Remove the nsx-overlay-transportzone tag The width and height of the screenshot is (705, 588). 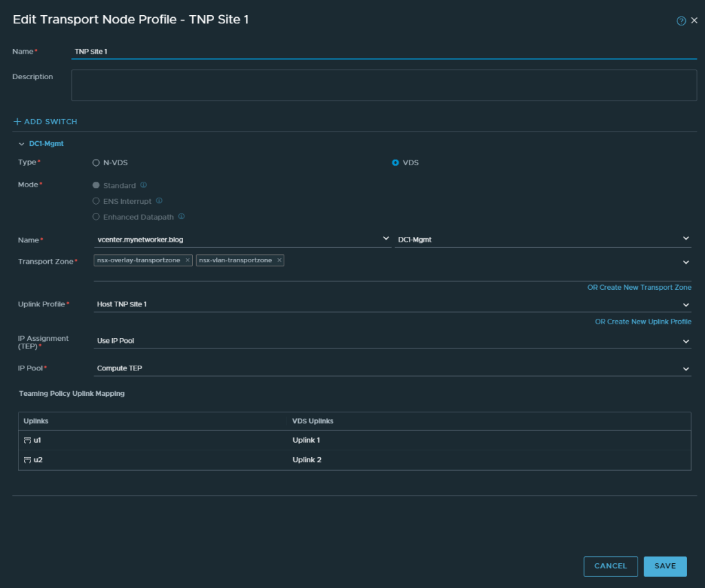188,260
